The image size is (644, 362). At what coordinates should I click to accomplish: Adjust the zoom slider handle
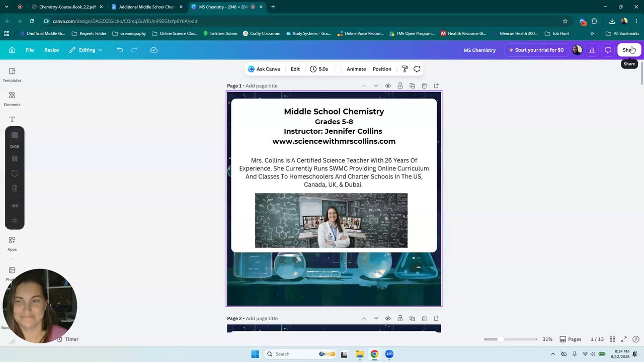(x=500, y=339)
